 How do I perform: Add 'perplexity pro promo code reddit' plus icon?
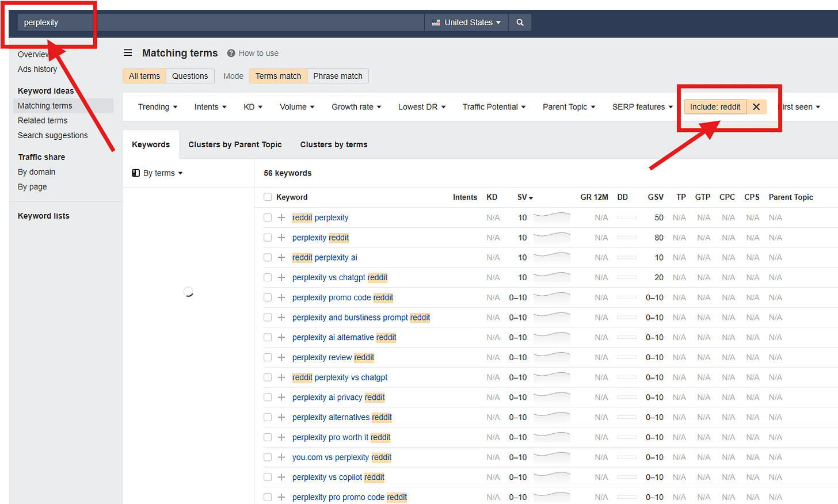(x=281, y=497)
